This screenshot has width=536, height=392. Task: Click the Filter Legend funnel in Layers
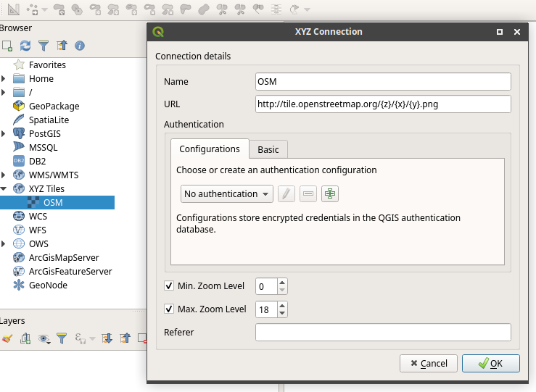[62, 338]
